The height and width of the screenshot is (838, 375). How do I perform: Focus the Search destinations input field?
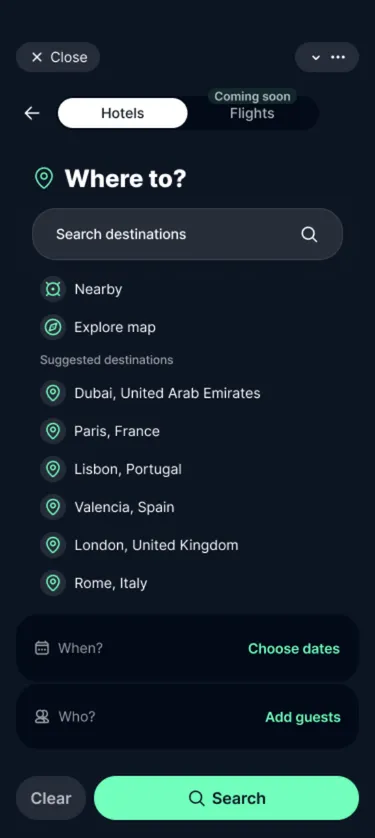(x=188, y=234)
